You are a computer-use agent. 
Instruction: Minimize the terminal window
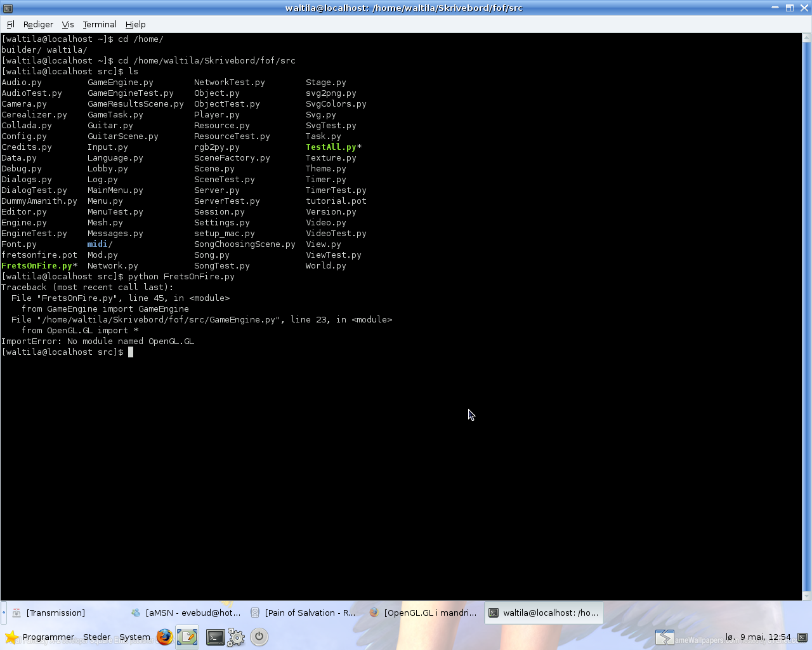(775, 8)
